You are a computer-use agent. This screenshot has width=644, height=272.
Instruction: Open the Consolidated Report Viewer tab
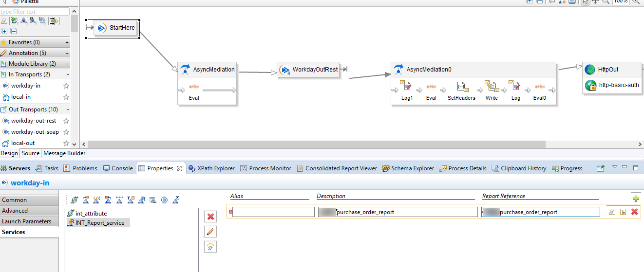click(x=337, y=168)
